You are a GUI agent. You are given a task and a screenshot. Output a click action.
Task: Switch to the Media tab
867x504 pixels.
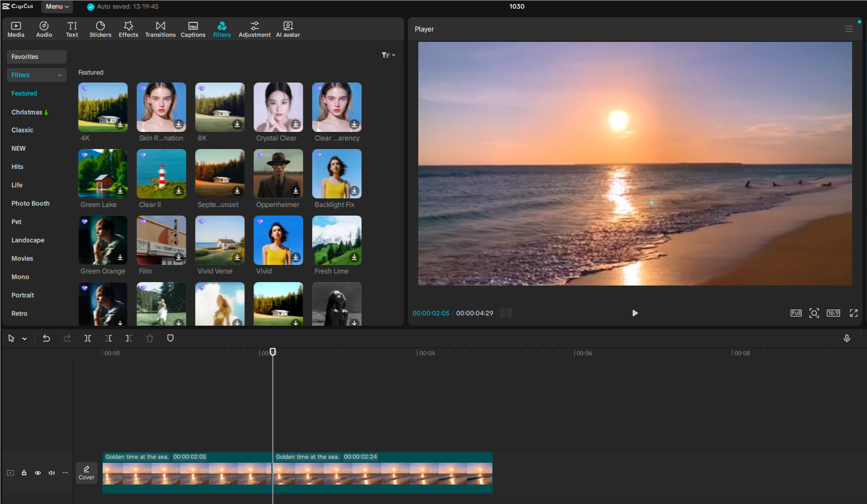pyautogui.click(x=15, y=29)
